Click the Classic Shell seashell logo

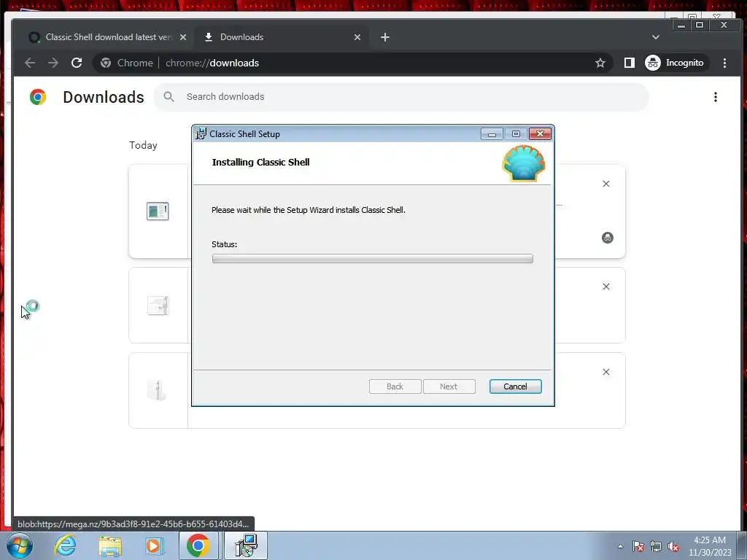tap(524, 163)
